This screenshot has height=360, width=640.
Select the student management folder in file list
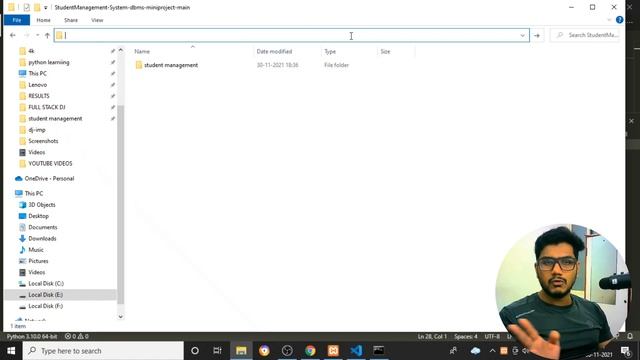click(x=171, y=65)
